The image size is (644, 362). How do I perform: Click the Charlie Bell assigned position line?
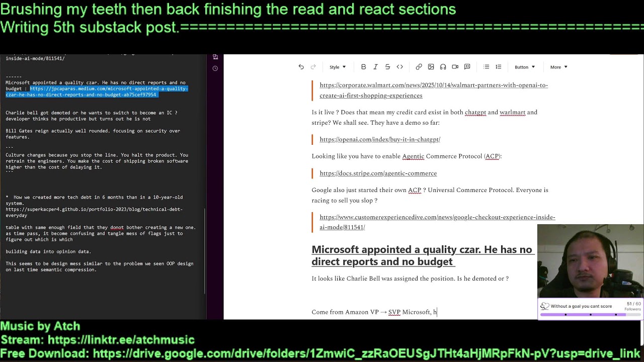pos(410,279)
